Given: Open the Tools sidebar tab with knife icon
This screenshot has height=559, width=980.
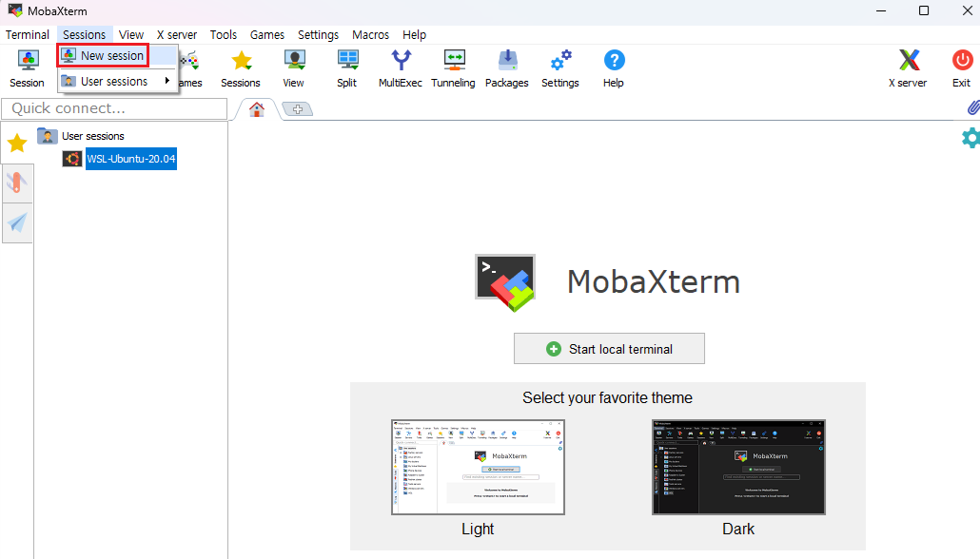Looking at the screenshot, I should tap(17, 183).
